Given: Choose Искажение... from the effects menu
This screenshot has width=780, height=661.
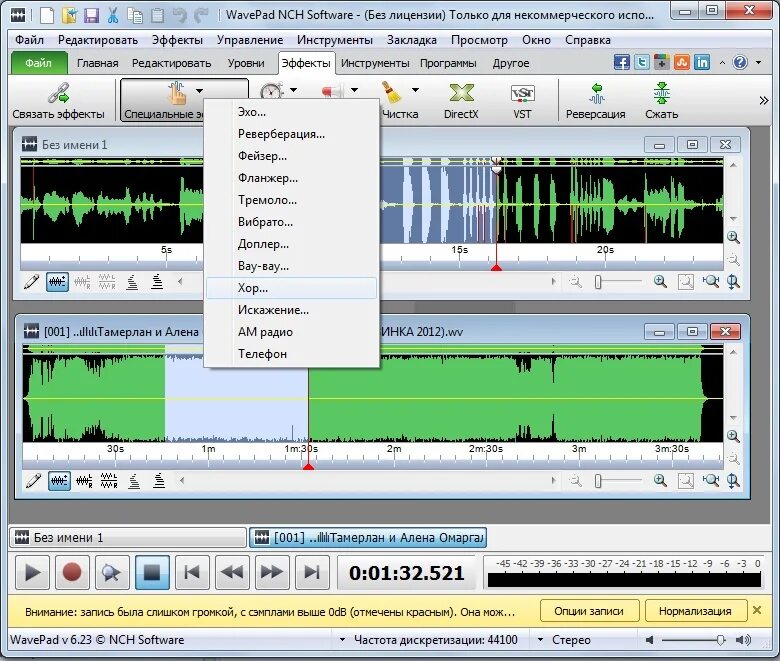Looking at the screenshot, I should [291, 310].
